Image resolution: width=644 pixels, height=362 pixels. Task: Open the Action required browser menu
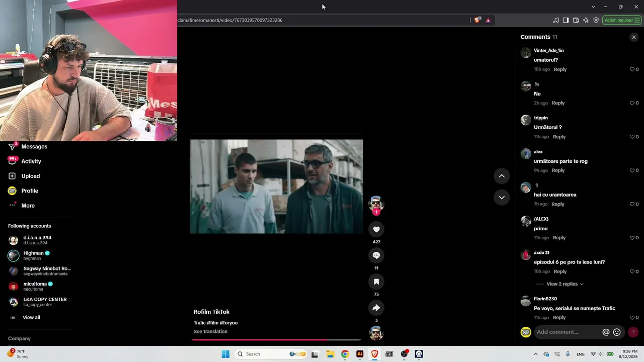click(622, 20)
